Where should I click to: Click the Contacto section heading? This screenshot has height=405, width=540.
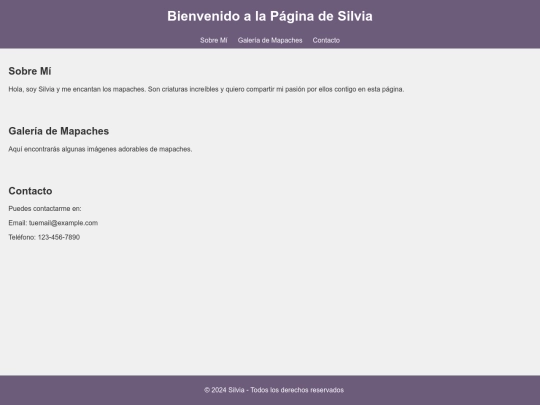pyautogui.click(x=30, y=191)
